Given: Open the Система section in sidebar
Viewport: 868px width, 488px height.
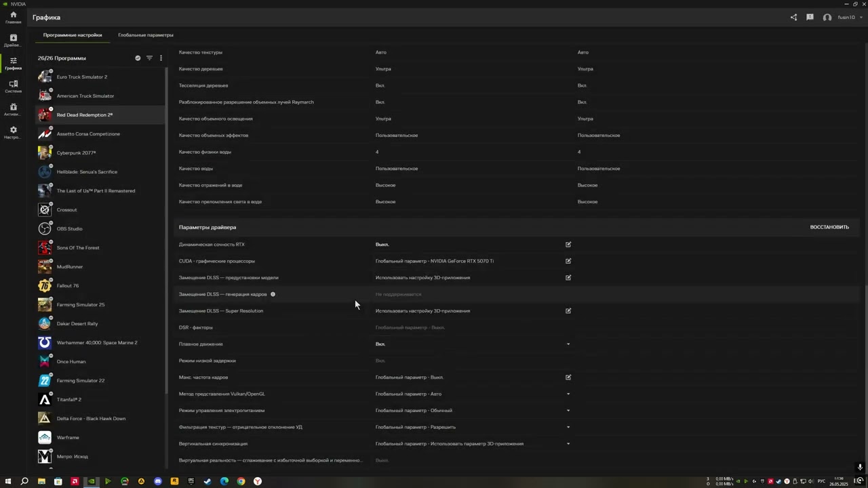Looking at the screenshot, I should [13, 87].
